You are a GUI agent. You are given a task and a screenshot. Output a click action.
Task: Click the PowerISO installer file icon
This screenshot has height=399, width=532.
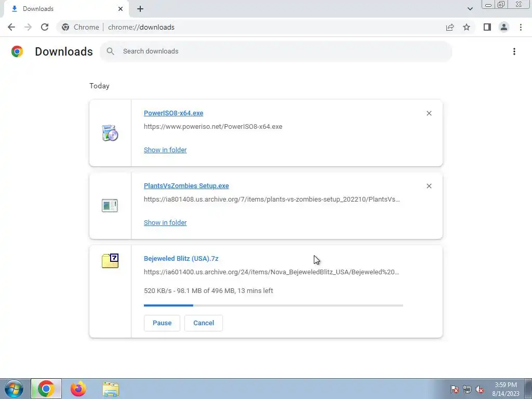[x=110, y=133]
